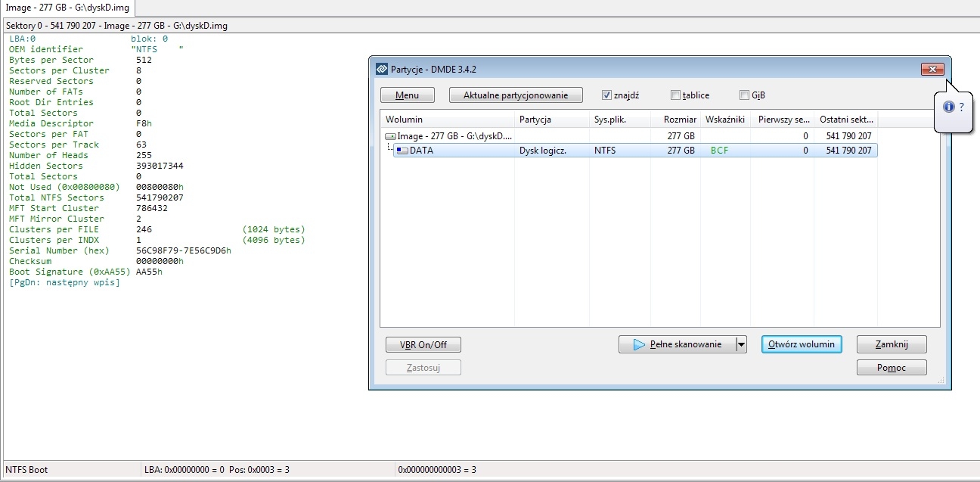The height and width of the screenshot is (482, 980).
Task: Toggle the znajdź checkbox
Action: pyautogui.click(x=606, y=95)
